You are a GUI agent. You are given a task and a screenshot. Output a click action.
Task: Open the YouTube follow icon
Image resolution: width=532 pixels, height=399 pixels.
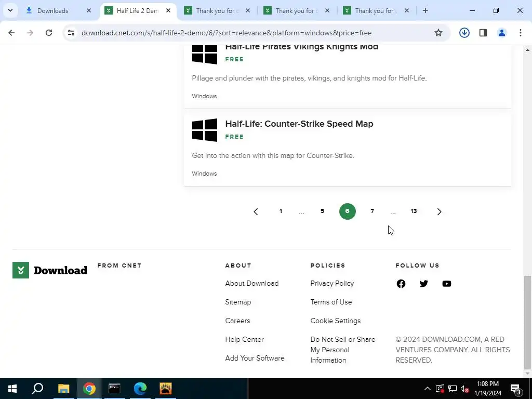pos(446,284)
